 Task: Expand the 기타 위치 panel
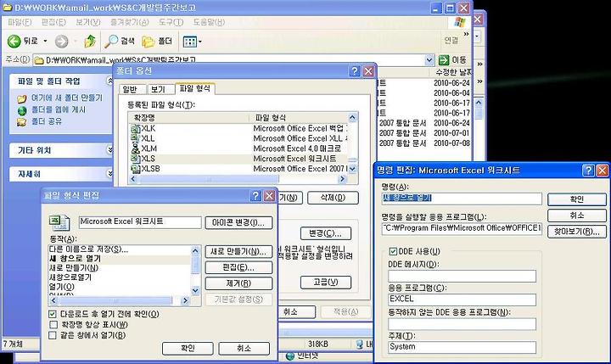click(109, 149)
